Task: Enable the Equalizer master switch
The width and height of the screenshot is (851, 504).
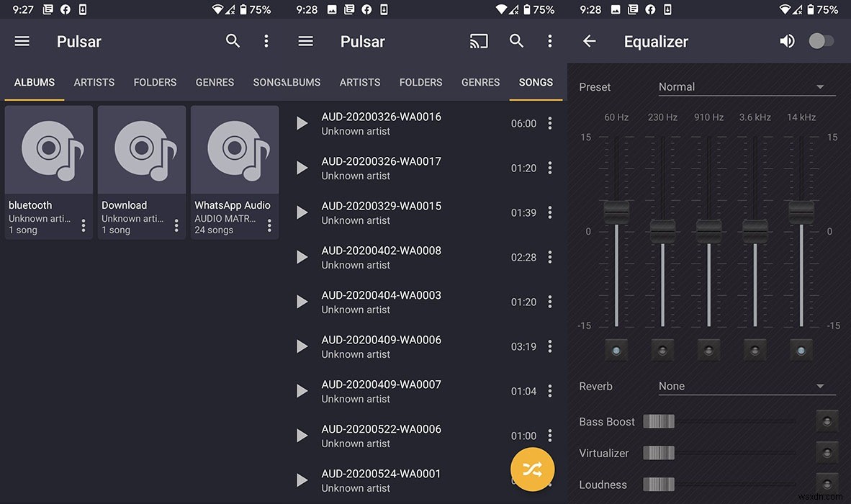Action: pos(821,41)
